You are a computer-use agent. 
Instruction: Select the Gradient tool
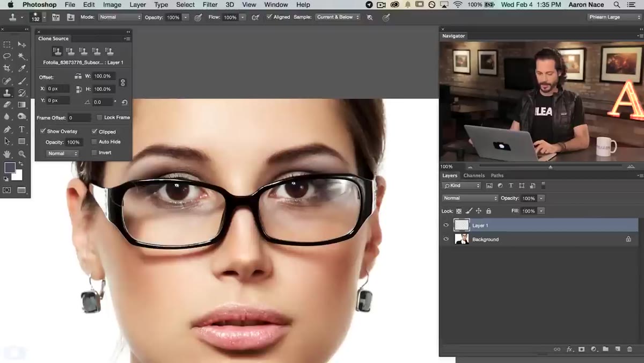point(21,105)
